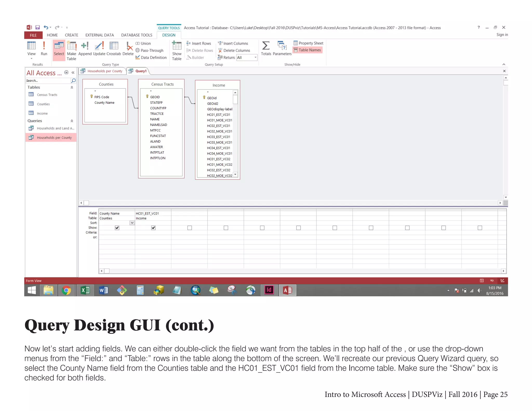Switch to the Households per County document tab
Image resolution: width=532 pixels, height=411 pixels.
click(x=103, y=71)
